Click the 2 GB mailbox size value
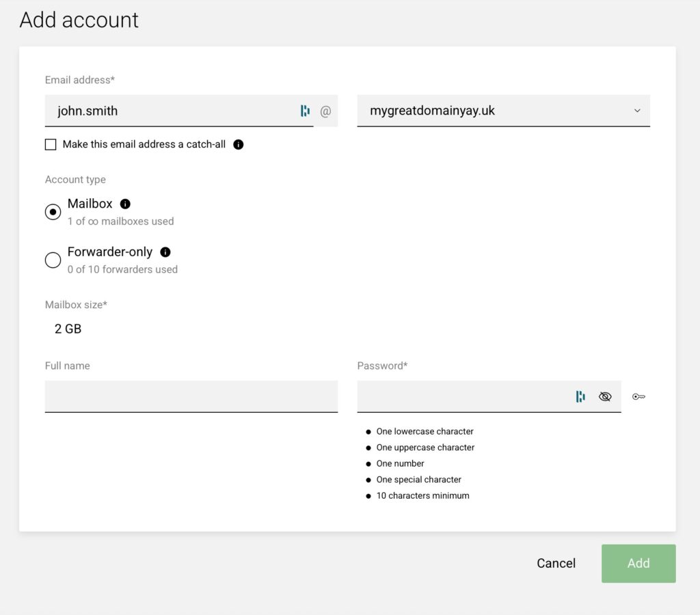 [68, 329]
